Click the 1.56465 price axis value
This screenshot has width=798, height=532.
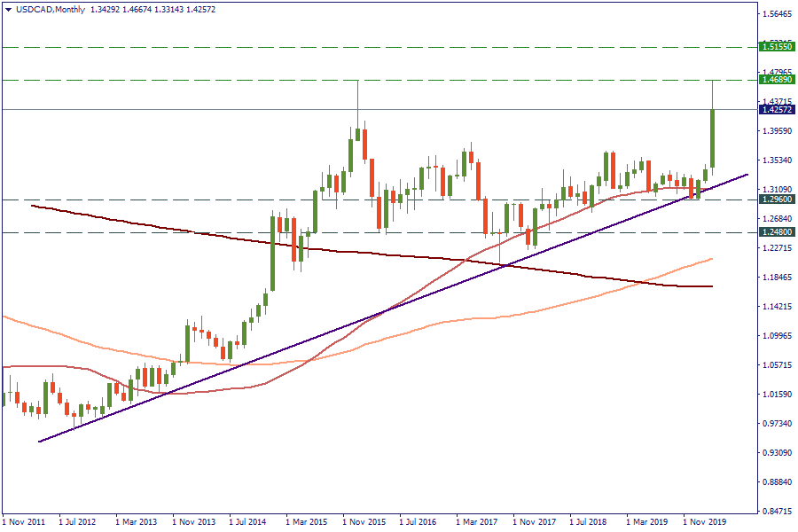[777, 14]
